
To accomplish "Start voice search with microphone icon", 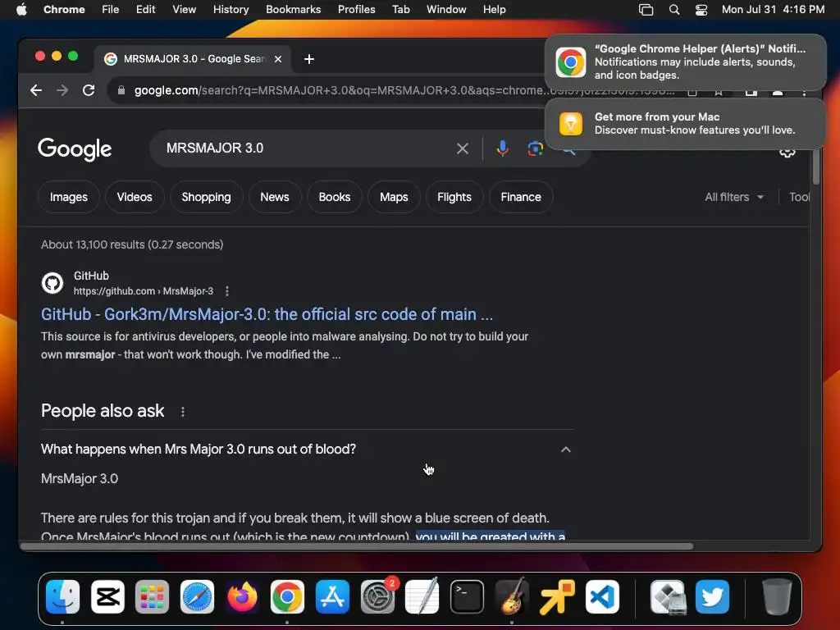I will click(x=502, y=148).
